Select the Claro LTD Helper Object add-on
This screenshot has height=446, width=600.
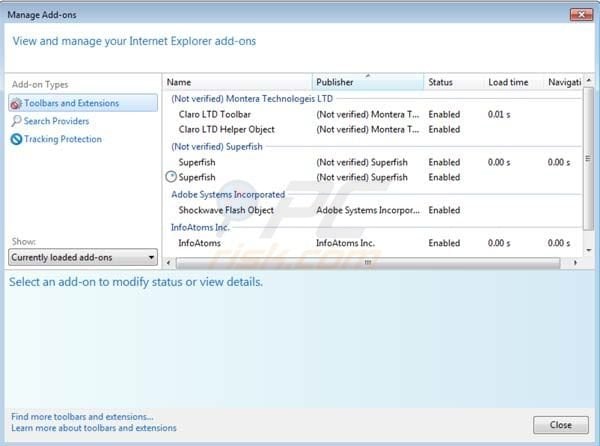coord(373,129)
